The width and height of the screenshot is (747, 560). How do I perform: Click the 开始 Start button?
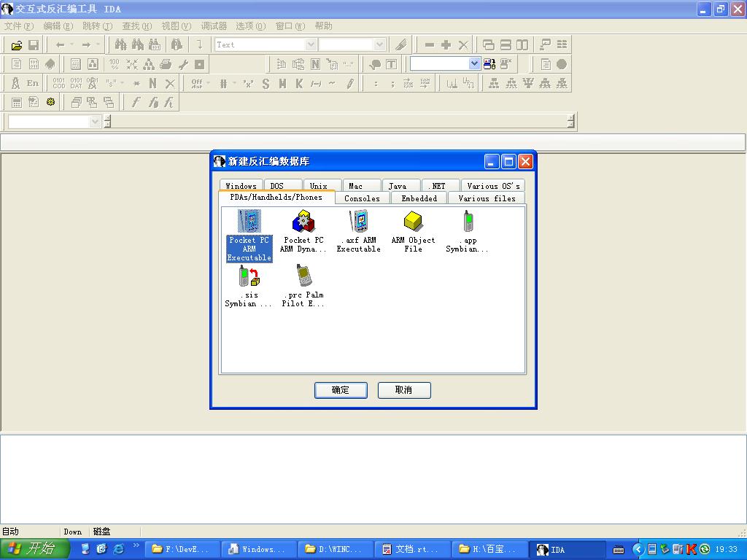34,549
